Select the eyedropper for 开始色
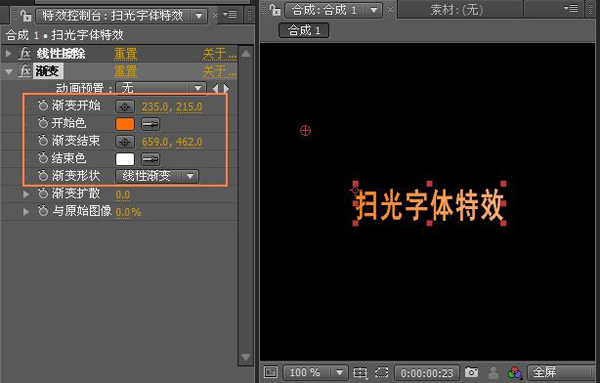The image size is (600, 383). coord(150,124)
